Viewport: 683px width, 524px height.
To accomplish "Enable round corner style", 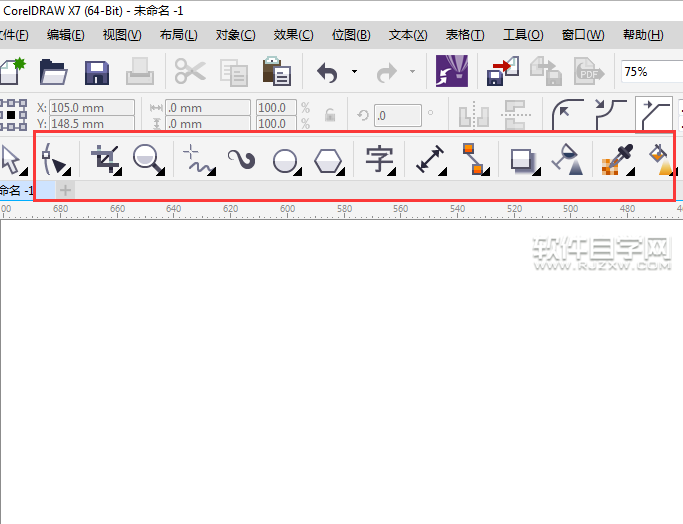I will tap(568, 114).
